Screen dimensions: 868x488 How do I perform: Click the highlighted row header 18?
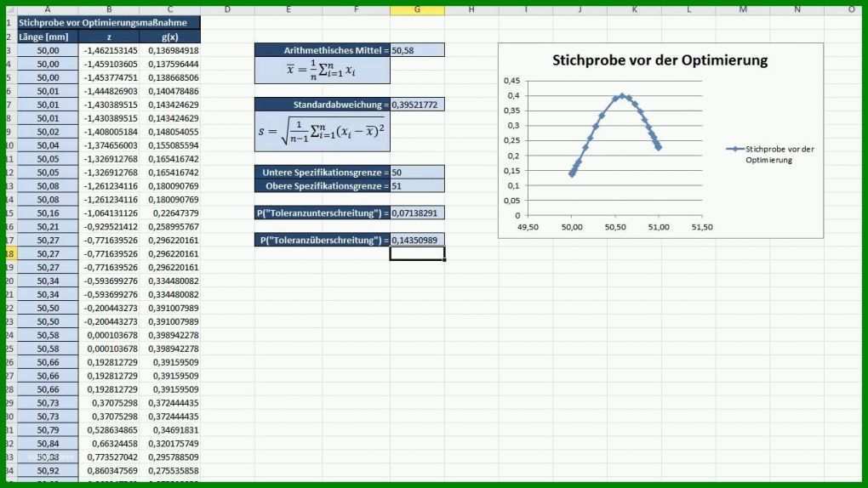point(10,253)
